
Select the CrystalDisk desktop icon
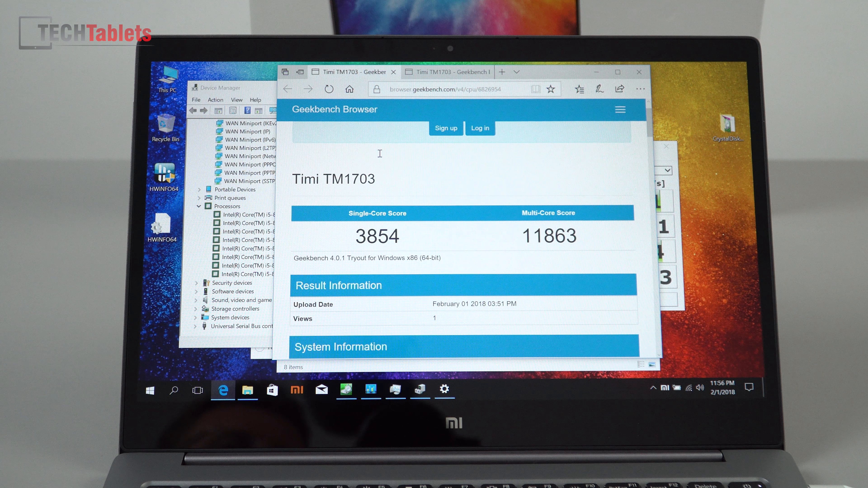coord(728,128)
